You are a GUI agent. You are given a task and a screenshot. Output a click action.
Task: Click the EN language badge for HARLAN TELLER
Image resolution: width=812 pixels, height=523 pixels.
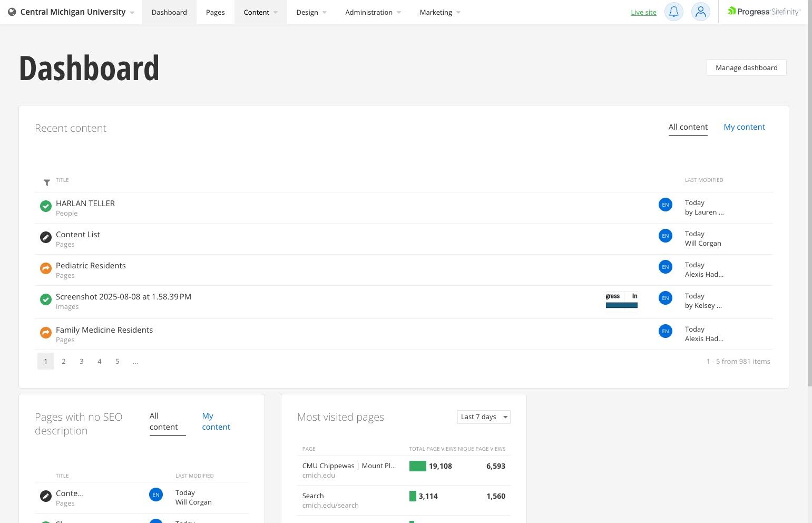pyautogui.click(x=666, y=205)
